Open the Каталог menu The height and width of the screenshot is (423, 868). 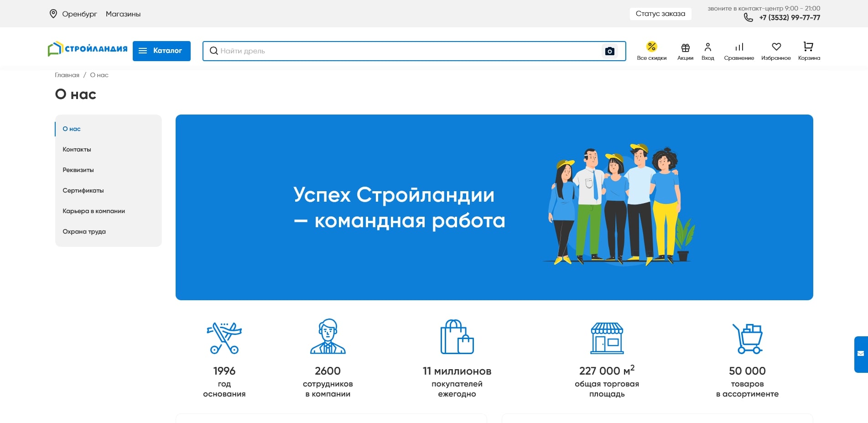pyautogui.click(x=161, y=51)
